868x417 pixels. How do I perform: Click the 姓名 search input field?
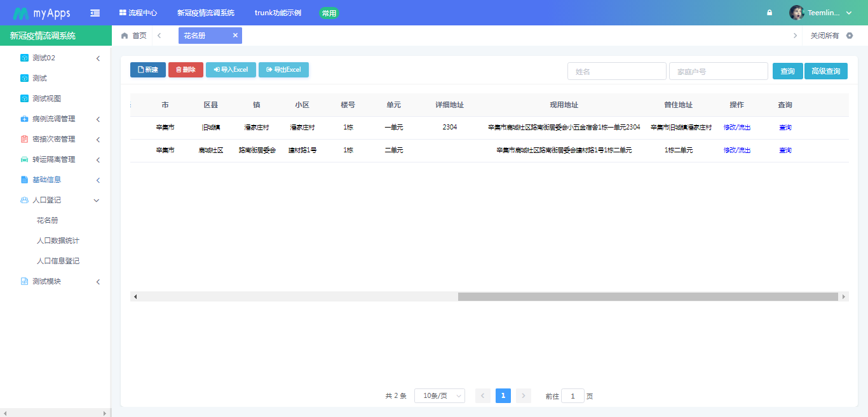pos(616,71)
